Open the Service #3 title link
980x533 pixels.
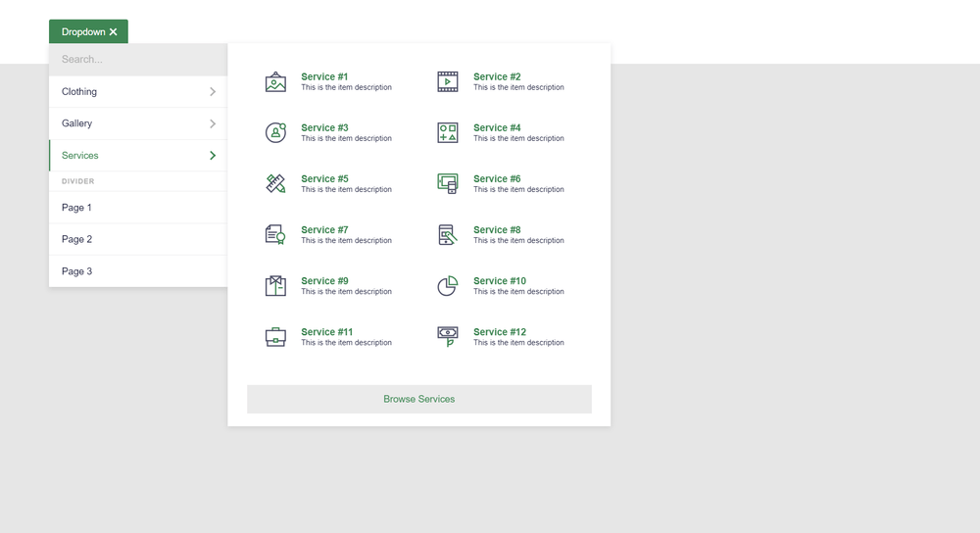324,128
